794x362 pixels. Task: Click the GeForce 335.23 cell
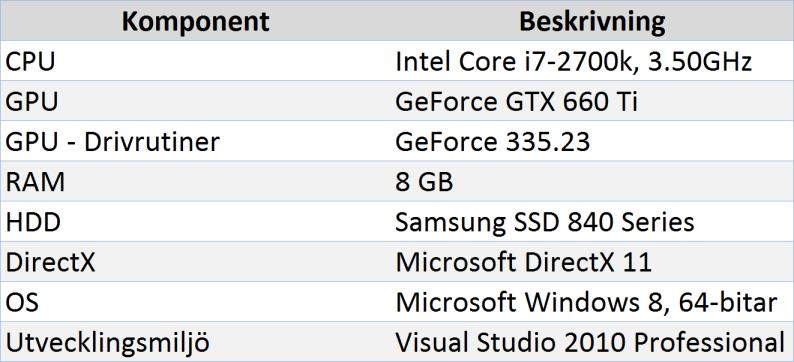(x=592, y=141)
